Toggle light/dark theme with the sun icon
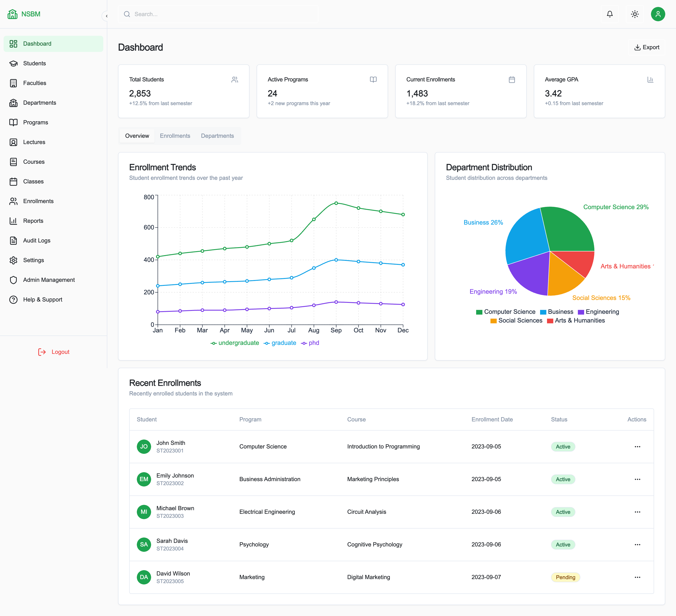The width and height of the screenshot is (676, 616). 634,14
